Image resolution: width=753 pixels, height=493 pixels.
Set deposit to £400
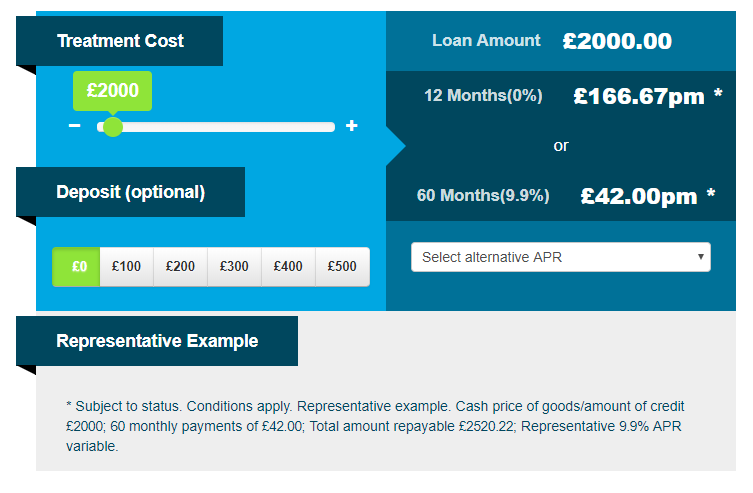click(289, 267)
